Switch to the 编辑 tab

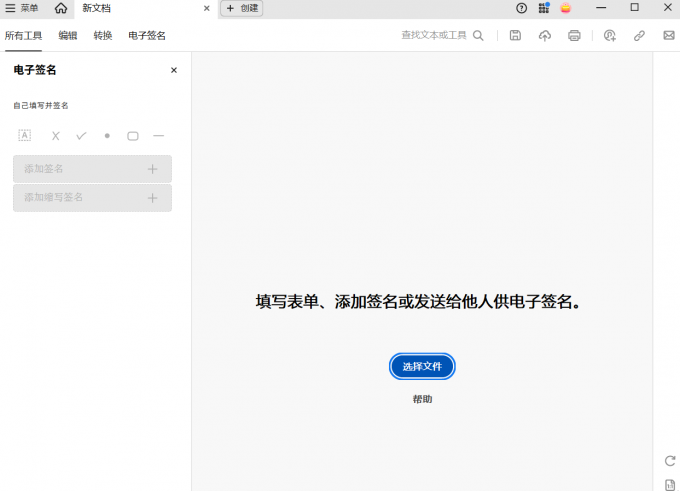click(x=68, y=35)
